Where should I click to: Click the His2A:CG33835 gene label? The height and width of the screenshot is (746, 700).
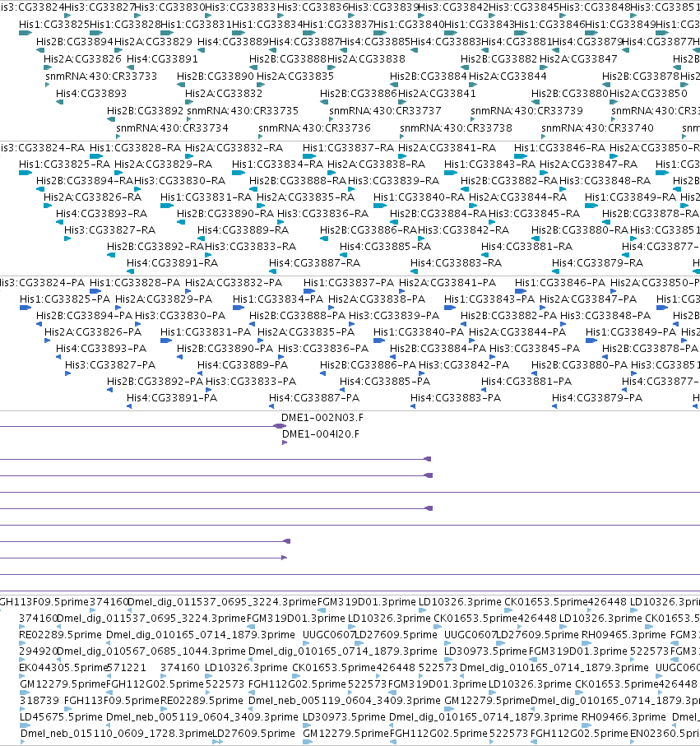pyautogui.click(x=295, y=76)
